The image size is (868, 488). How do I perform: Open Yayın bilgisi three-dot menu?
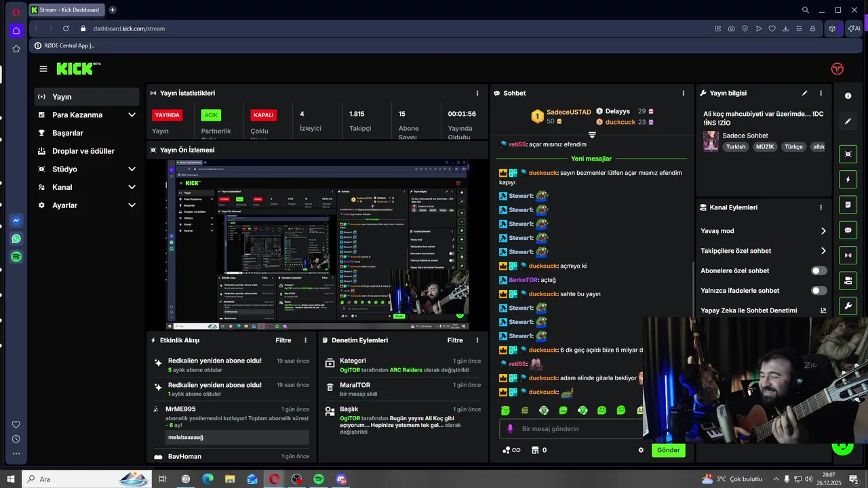click(821, 93)
